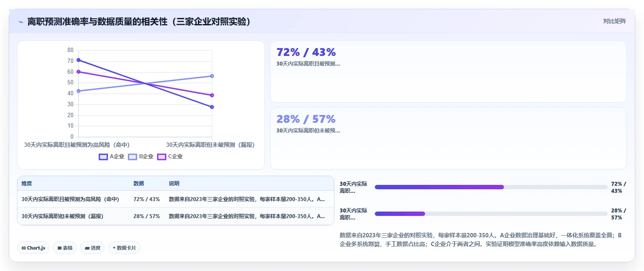This screenshot has width=644, height=271.
Task: Click the 72% / 43% cell in the table
Action: (x=147, y=199)
